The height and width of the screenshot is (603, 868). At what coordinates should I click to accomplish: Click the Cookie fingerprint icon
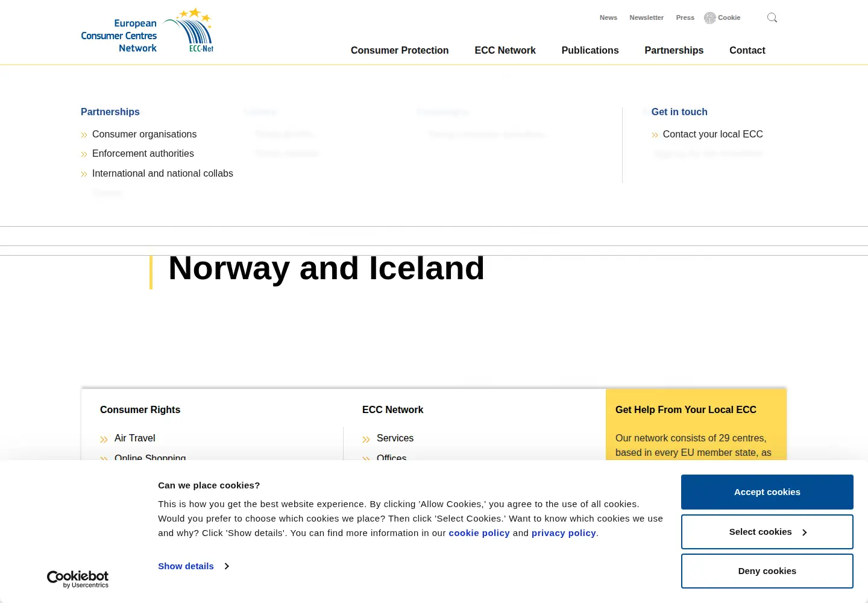pyautogui.click(x=710, y=18)
